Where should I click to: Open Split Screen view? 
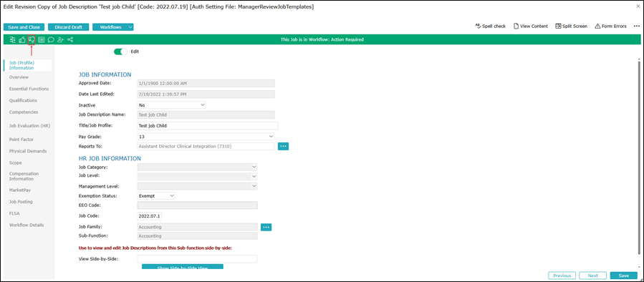point(572,26)
